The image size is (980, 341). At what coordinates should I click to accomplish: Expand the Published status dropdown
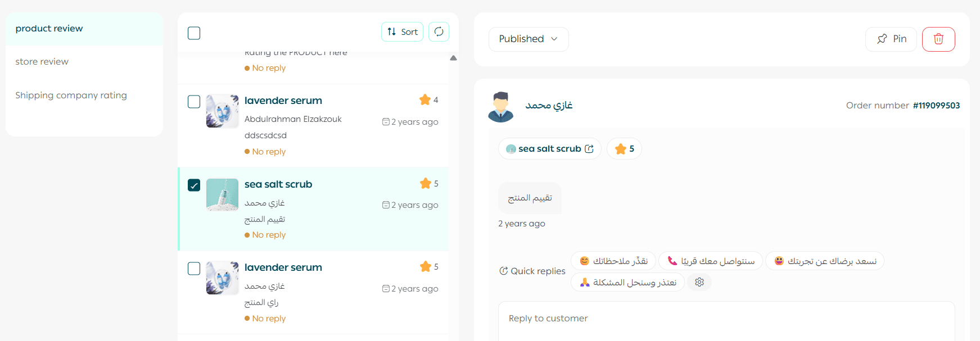tap(528, 39)
